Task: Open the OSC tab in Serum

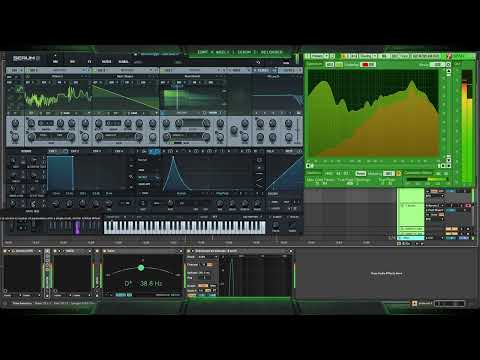Action: [x=55, y=62]
